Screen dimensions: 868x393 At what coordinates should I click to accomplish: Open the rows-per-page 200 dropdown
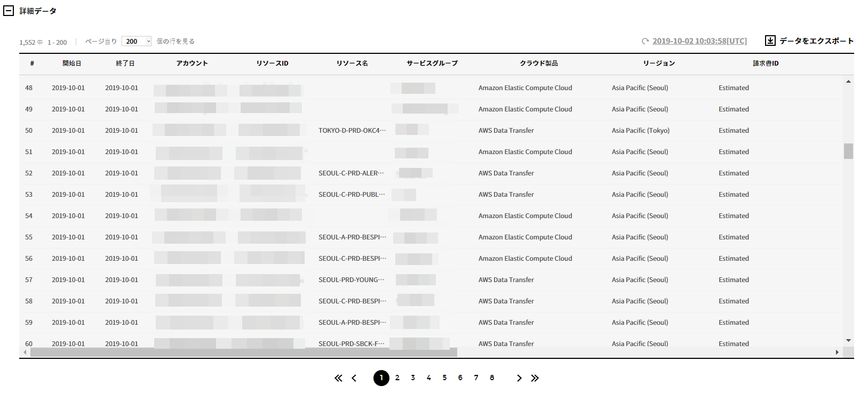tap(137, 41)
